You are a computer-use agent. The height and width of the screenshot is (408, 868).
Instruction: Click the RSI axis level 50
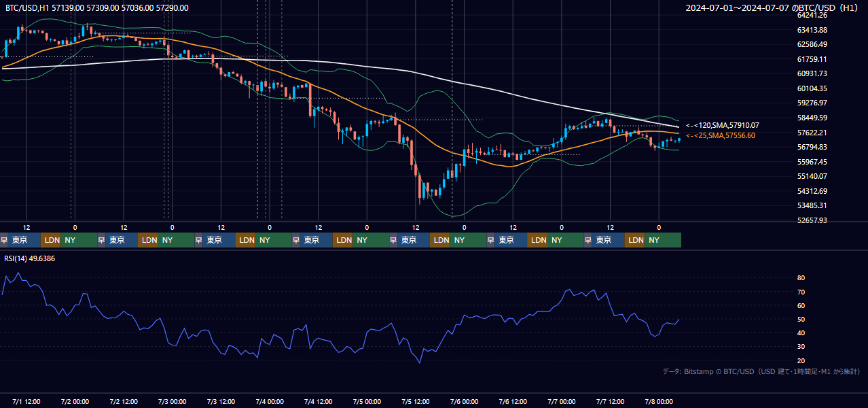point(801,319)
